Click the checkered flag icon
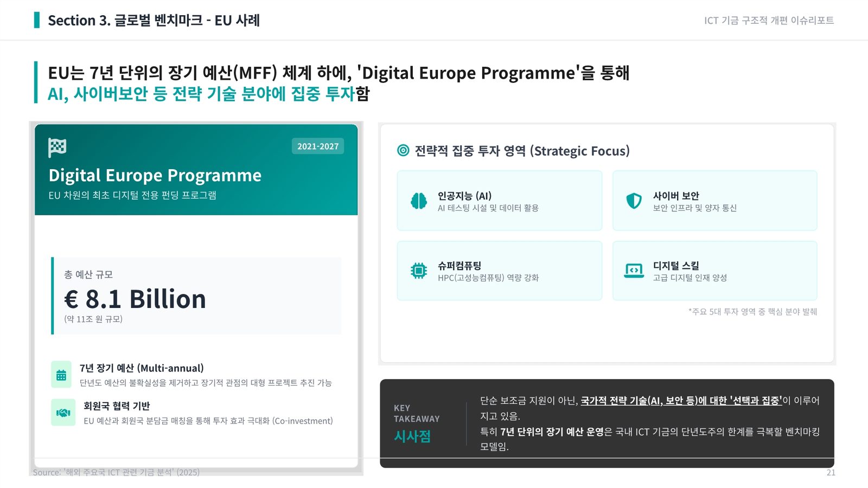The image size is (868, 488). tap(57, 147)
